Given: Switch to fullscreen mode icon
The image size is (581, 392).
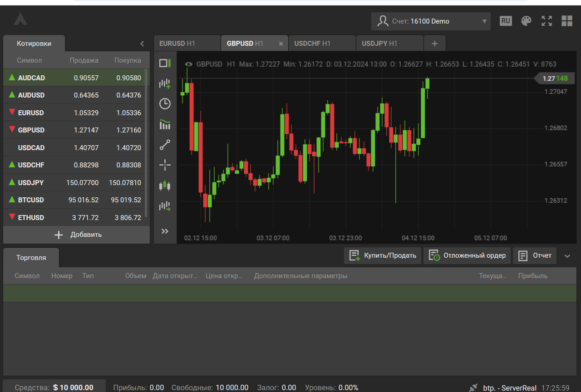Looking at the screenshot, I should point(547,21).
